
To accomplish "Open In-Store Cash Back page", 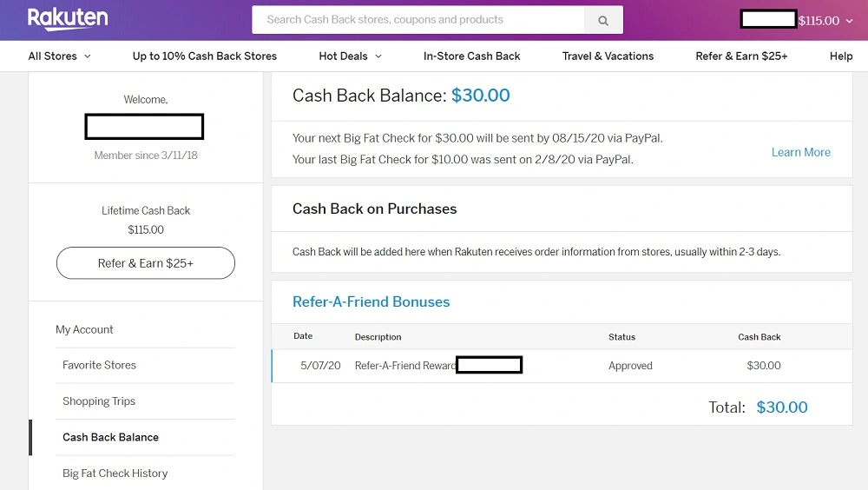I will click(471, 56).
